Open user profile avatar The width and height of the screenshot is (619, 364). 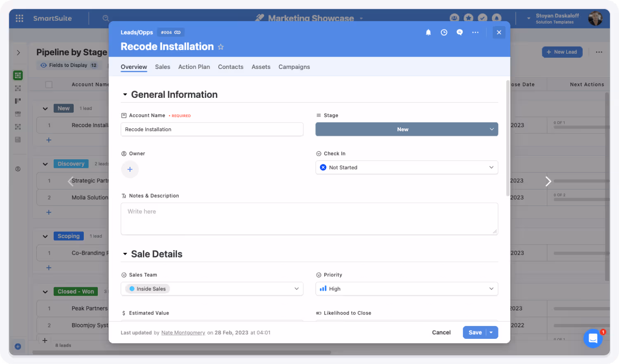click(x=595, y=18)
